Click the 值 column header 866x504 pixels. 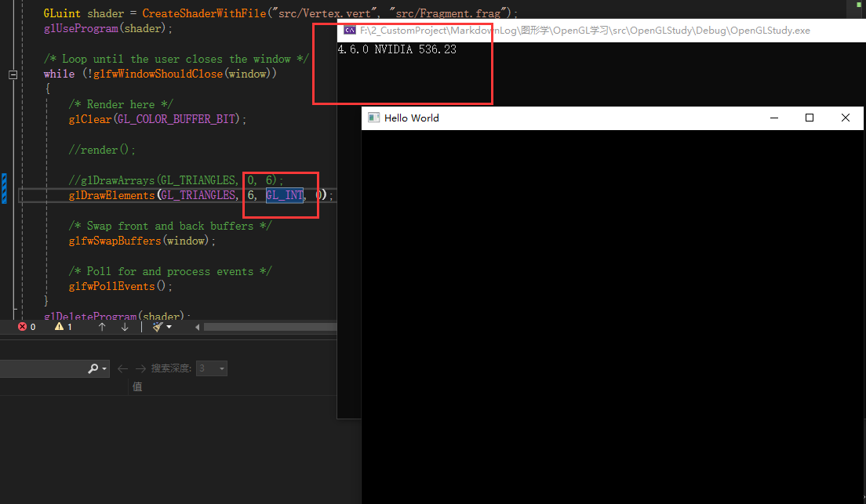[137, 386]
